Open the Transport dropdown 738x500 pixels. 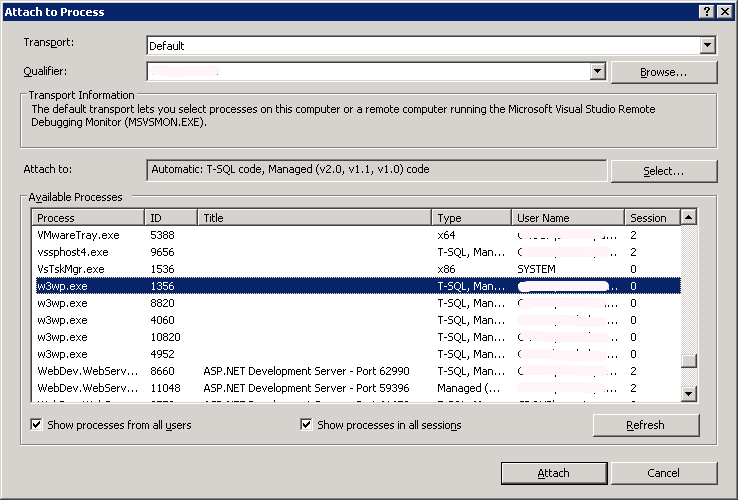click(x=707, y=46)
